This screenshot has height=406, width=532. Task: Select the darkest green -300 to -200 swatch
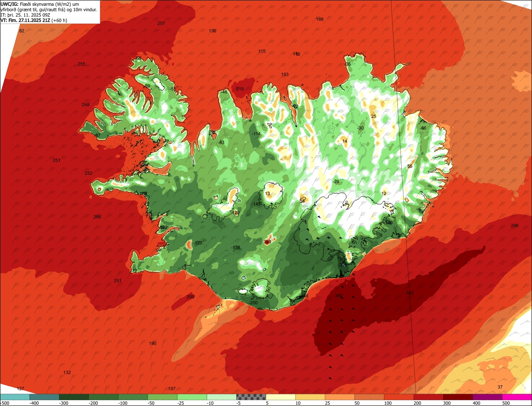(74, 397)
